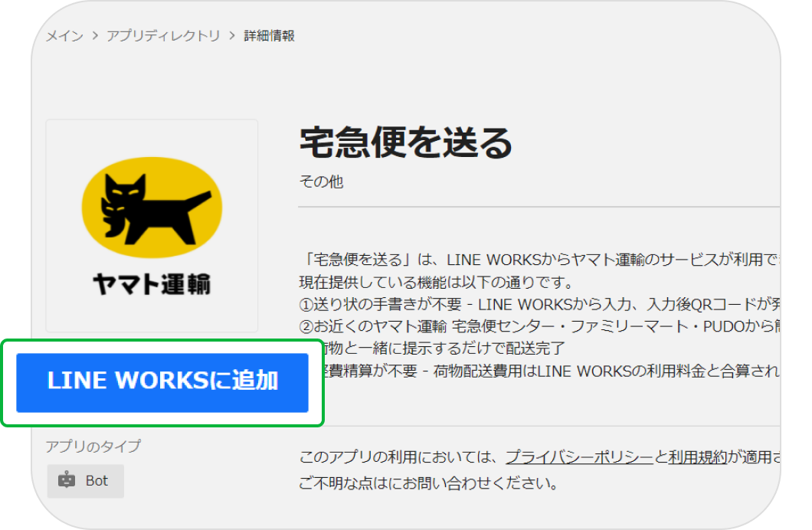
Task: Select the Bot label text
Action: coord(97,481)
